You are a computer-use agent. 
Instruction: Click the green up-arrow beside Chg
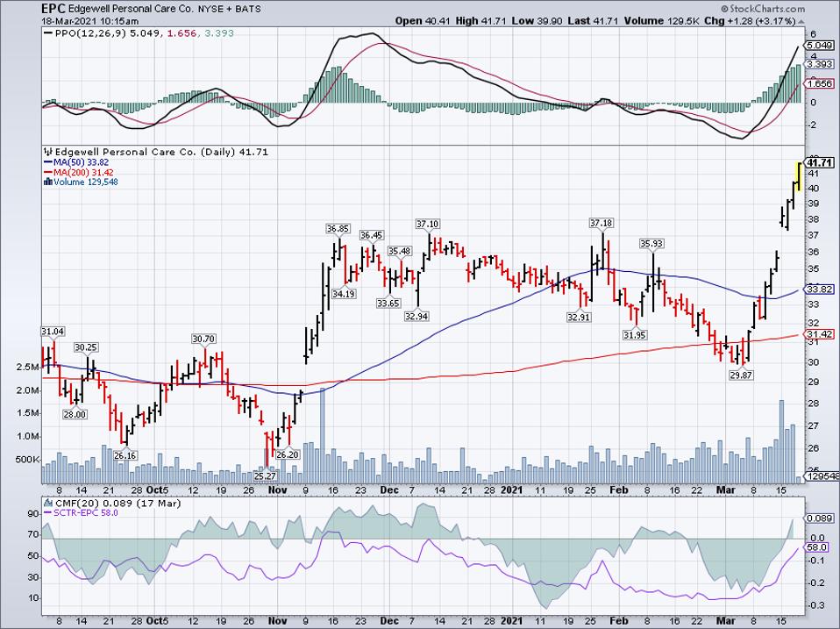[x=801, y=22]
